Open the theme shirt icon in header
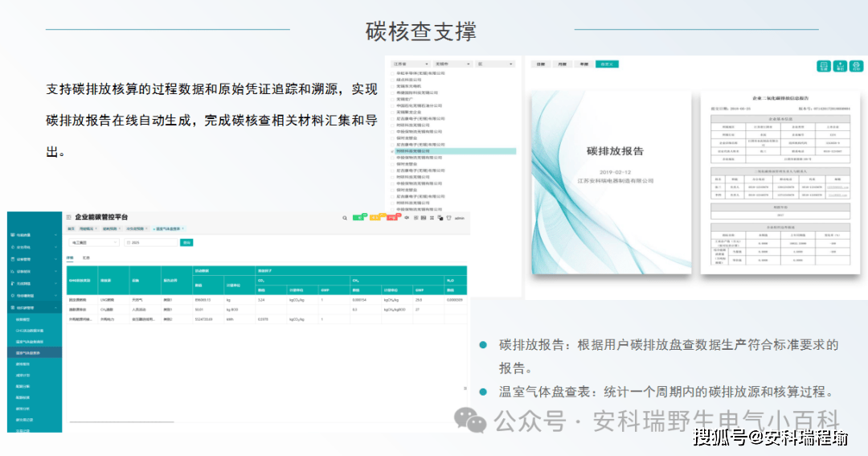 (x=449, y=218)
